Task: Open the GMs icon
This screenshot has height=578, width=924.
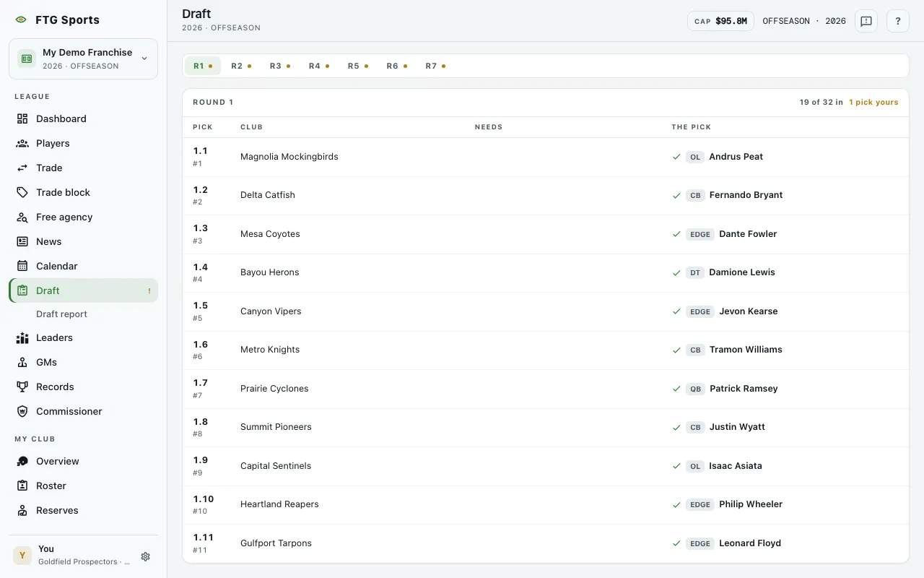Action: click(x=22, y=362)
